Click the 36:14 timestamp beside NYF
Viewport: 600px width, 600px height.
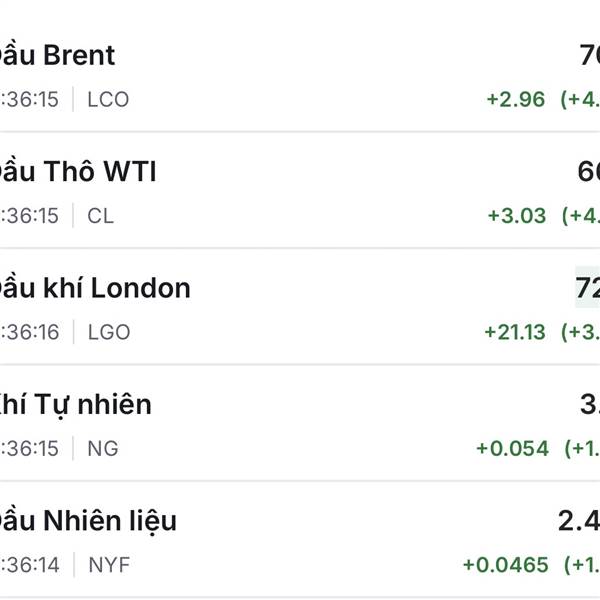[x=30, y=565]
